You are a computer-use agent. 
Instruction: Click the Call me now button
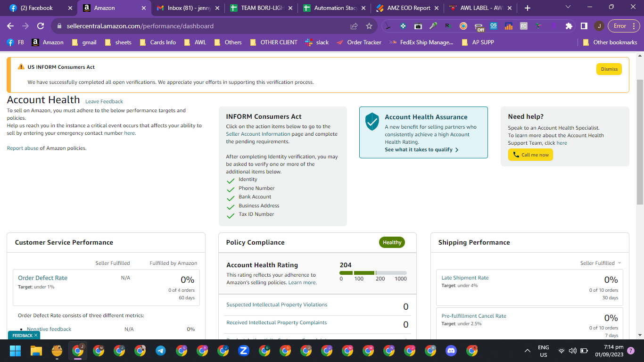tap(530, 155)
